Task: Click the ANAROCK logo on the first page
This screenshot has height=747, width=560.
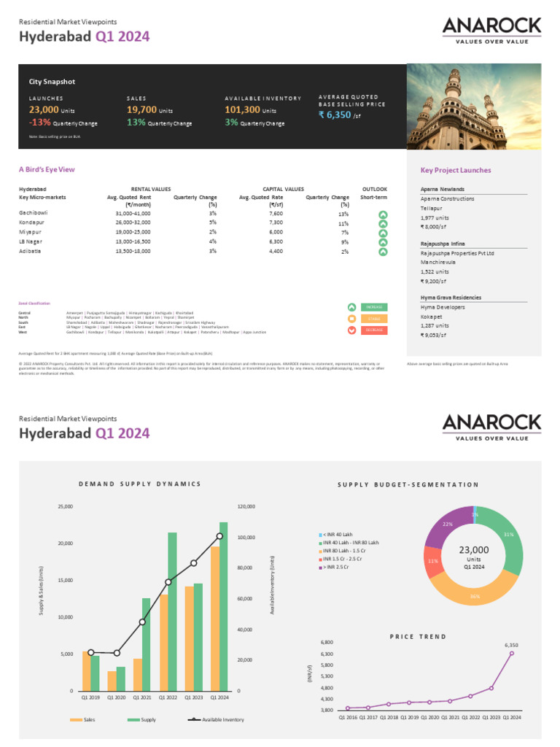Action: (492, 31)
